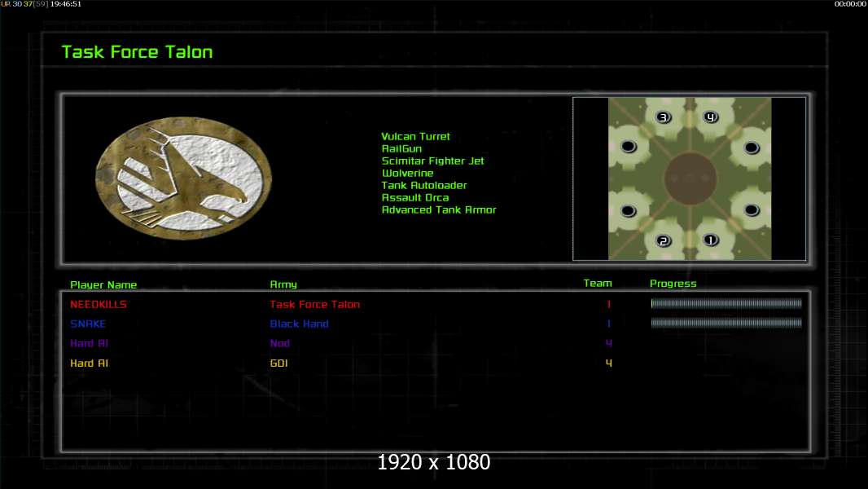This screenshot has height=489, width=868.
Task: Click the Black Hand army cell
Action: pyautogui.click(x=299, y=324)
